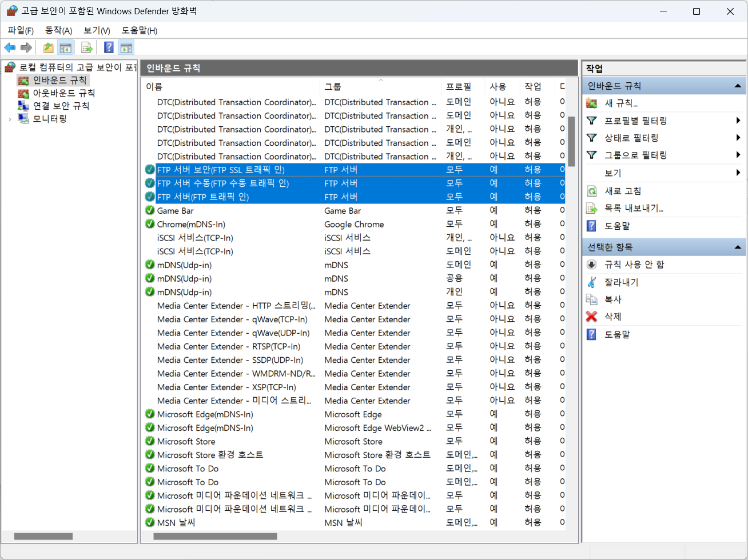
Task: Open the 동작(A) menu
Action: [58, 30]
